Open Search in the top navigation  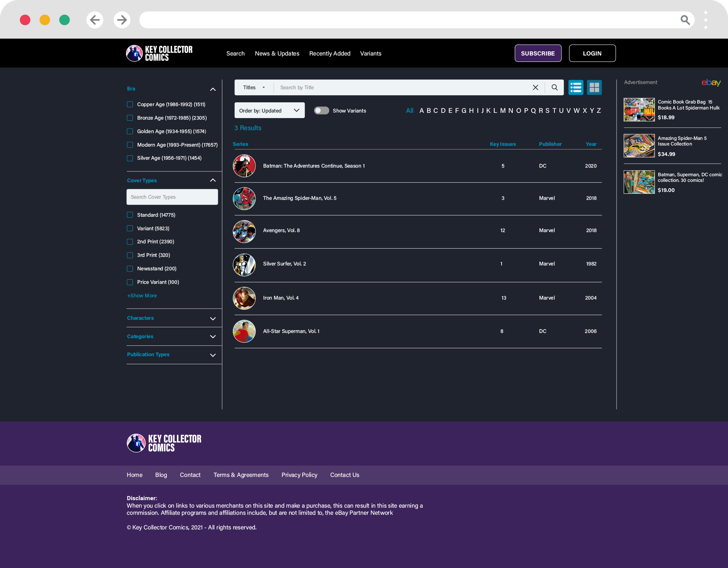click(x=235, y=54)
